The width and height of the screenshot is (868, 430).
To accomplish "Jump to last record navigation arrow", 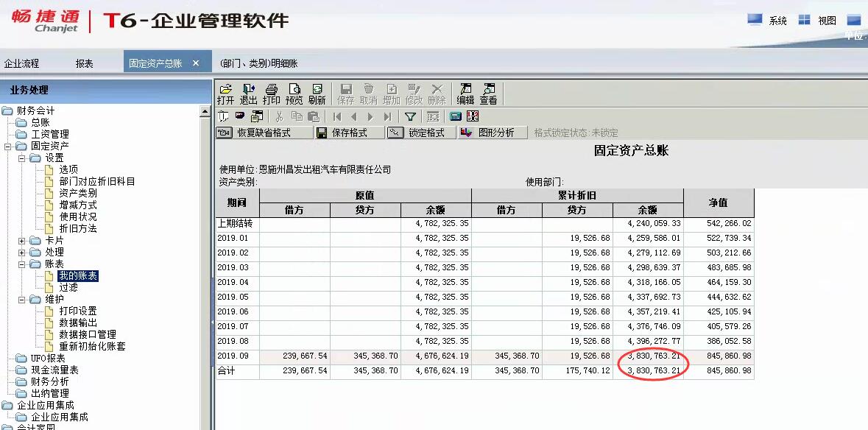I will point(387,117).
